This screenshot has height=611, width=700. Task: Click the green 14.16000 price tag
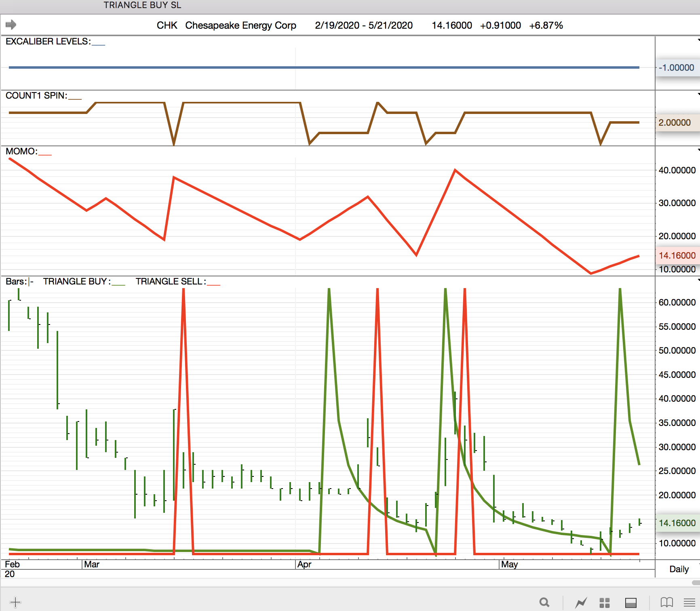tap(677, 523)
